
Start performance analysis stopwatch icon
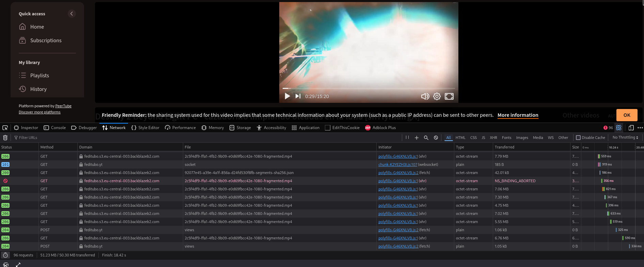pos(5,255)
